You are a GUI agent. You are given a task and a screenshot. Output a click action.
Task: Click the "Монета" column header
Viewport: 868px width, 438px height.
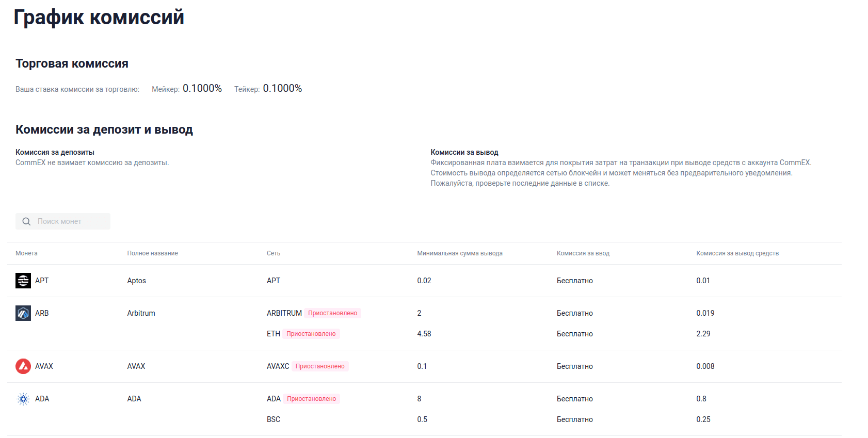pos(26,253)
